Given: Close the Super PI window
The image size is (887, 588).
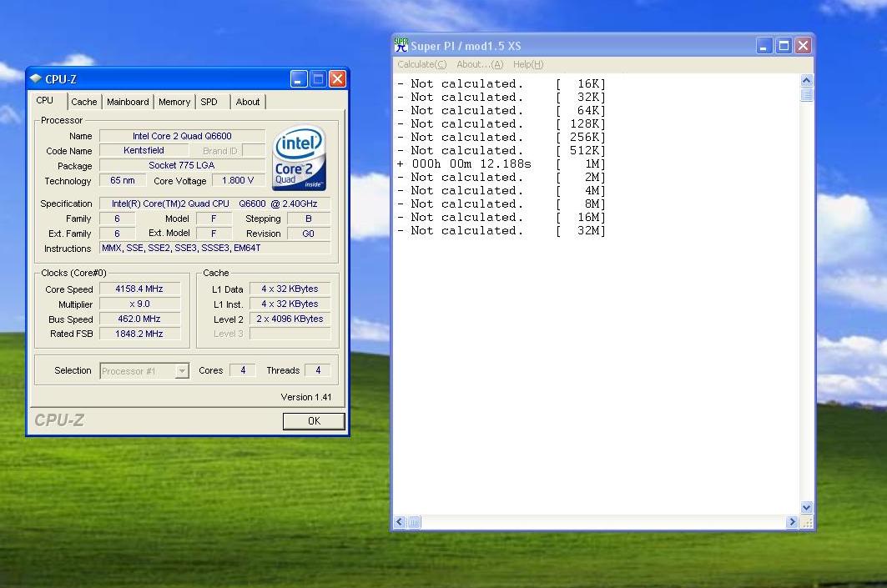Looking at the screenshot, I should (x=803, y=45).
